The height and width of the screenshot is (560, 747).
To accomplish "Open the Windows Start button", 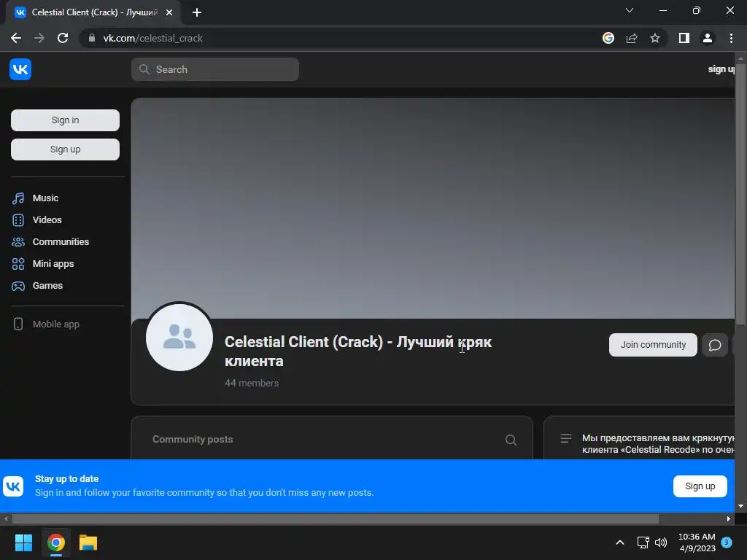I will click(x=23, y=542).
